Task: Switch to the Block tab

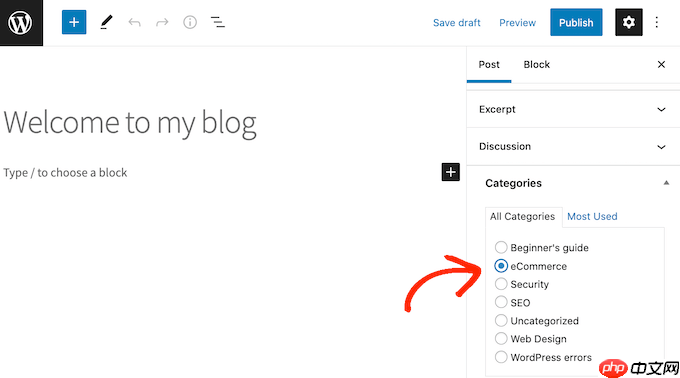Action: point(536,65)
